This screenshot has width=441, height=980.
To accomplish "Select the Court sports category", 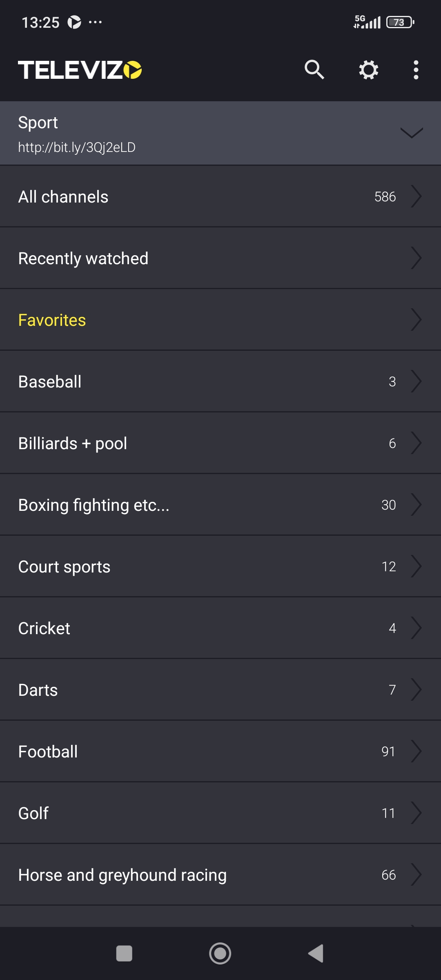I will tap(220, 566).
